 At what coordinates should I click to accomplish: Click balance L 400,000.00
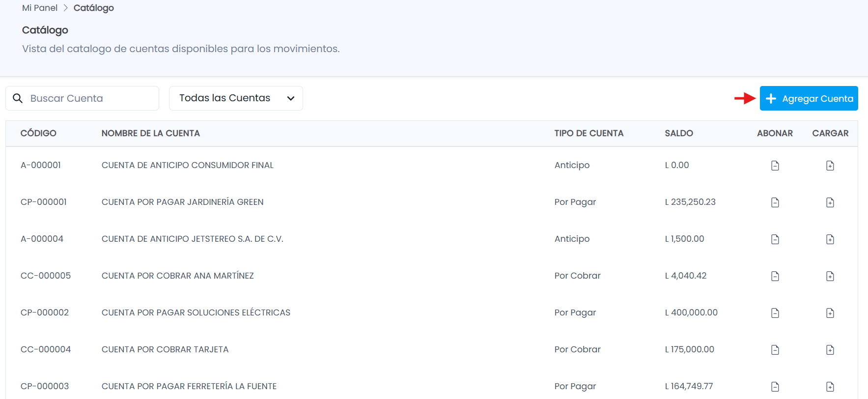tap(691, 313)
